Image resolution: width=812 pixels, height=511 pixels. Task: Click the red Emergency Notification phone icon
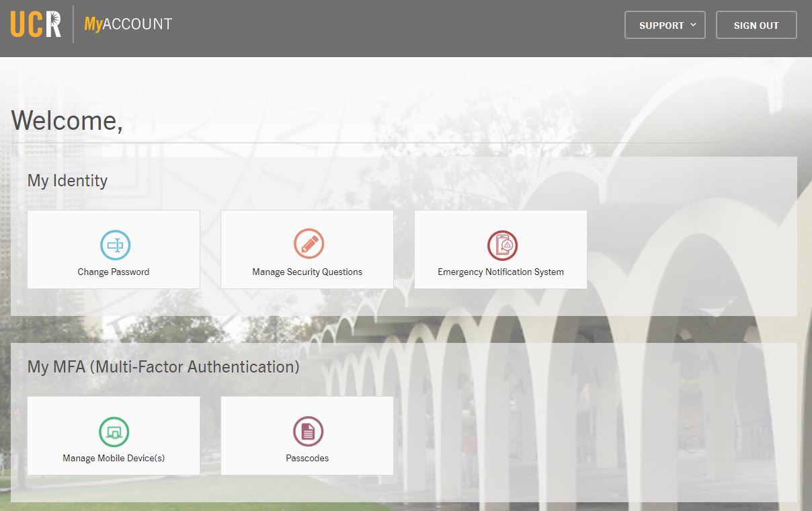[x=502, y=245]
